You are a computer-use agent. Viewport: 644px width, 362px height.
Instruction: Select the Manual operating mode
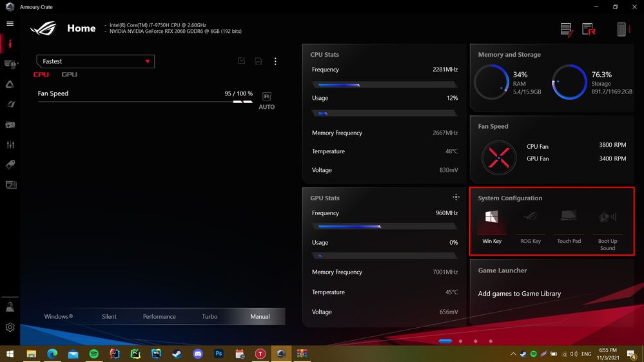(x=260, y=316)
